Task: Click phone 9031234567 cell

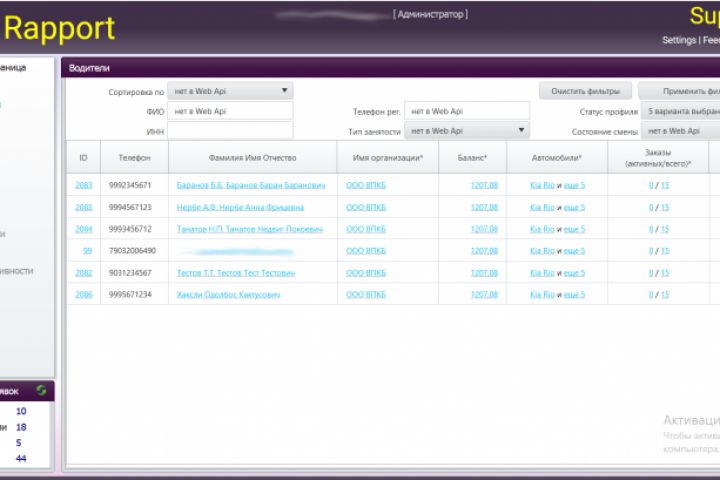Action: [130, 273]
